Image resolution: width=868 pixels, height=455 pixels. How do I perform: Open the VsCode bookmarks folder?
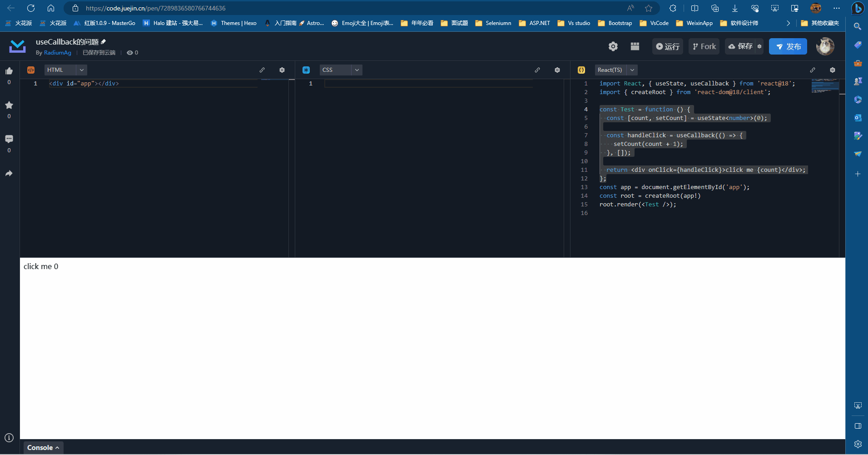654,23
